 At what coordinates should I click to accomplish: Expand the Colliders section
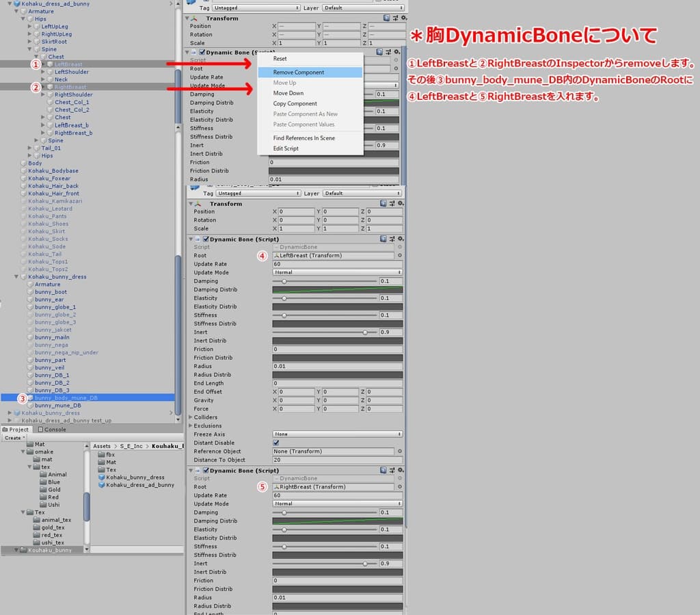tap(191, 417)
